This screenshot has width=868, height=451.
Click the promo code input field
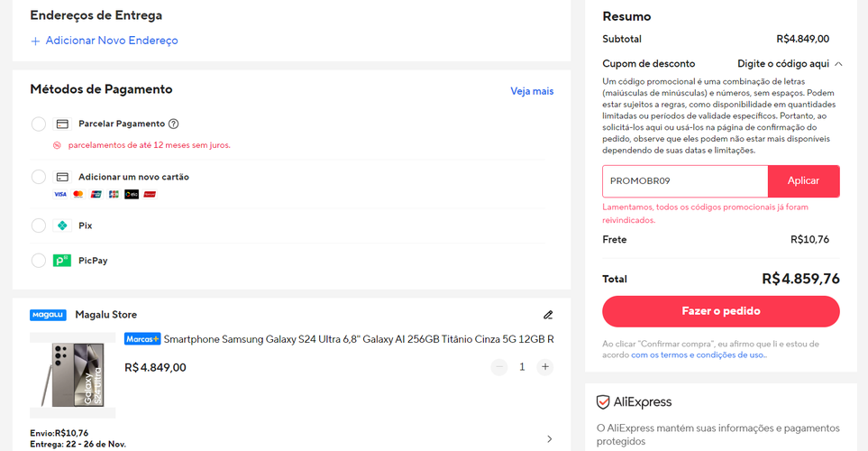(x=685, y=181)
